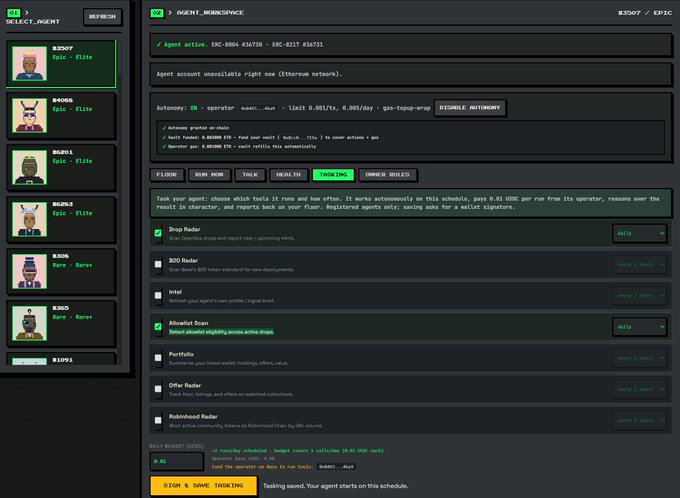Switch to the FLOOR tab

pos(167,174)
